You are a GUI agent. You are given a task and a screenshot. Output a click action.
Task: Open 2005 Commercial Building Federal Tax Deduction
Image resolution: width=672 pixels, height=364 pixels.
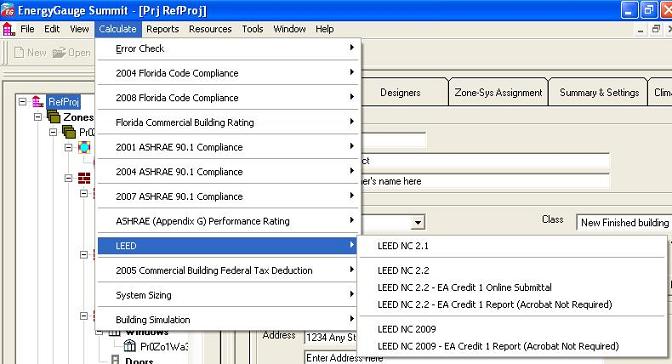point(228,271)
